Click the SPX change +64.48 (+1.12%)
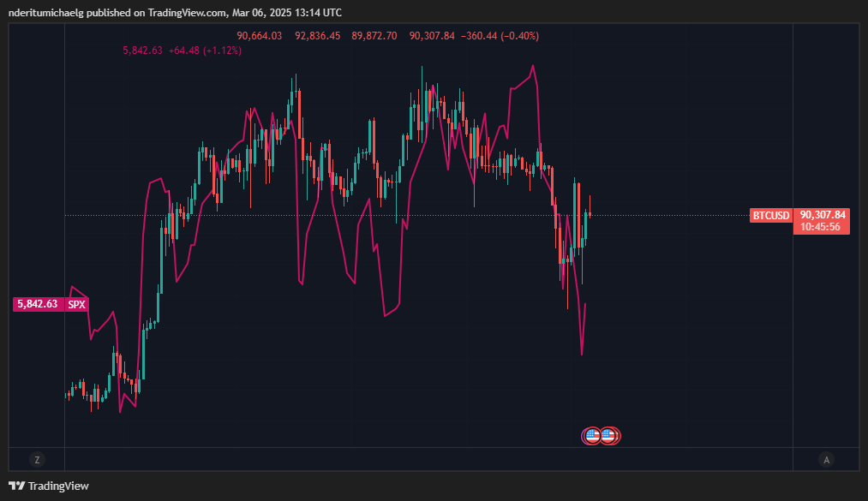 (x=205, y=51)
